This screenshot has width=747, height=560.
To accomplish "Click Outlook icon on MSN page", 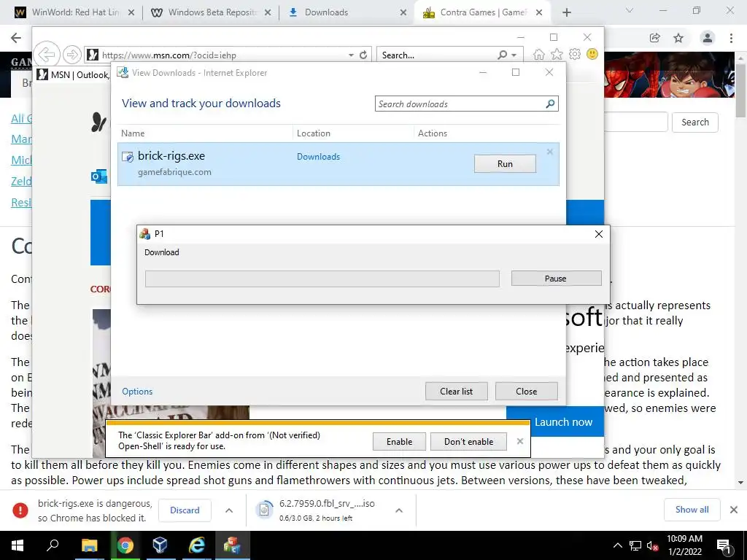I will (x=98, y=176).
